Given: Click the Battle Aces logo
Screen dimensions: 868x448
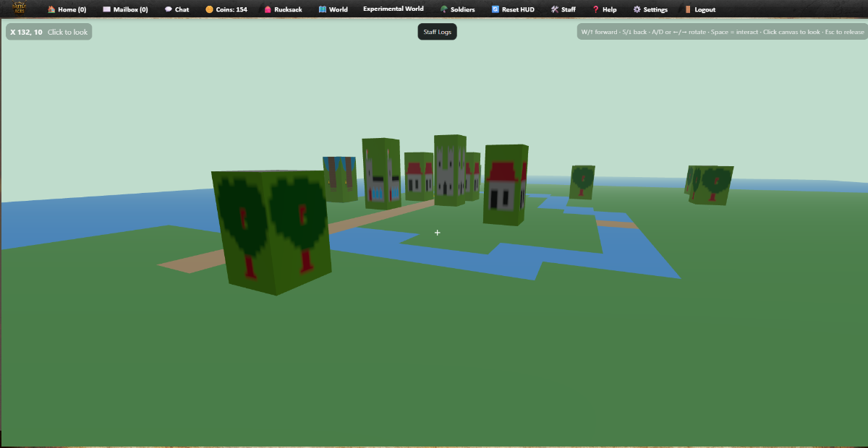Looking at the screenshot, I should [x=20, y=9].
